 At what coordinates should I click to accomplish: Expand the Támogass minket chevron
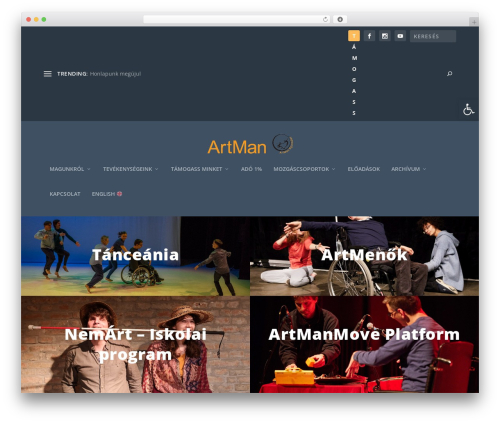click(x=227, y=169)
